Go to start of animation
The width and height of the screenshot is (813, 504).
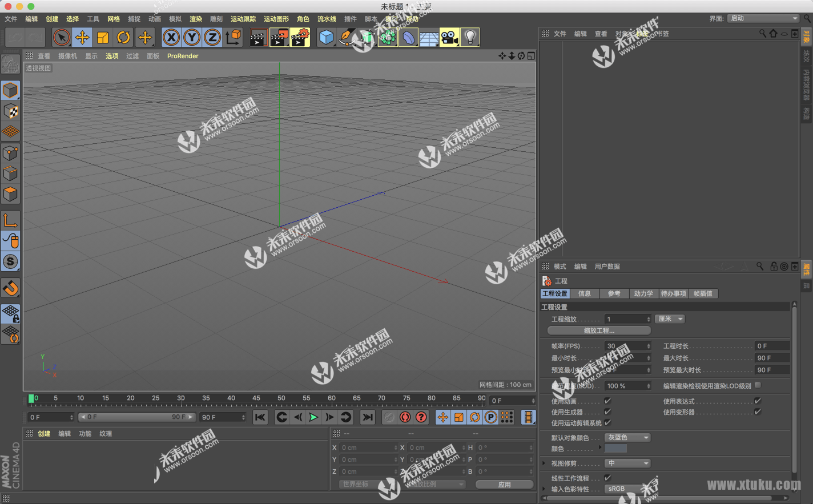click(x=260, y=417)
